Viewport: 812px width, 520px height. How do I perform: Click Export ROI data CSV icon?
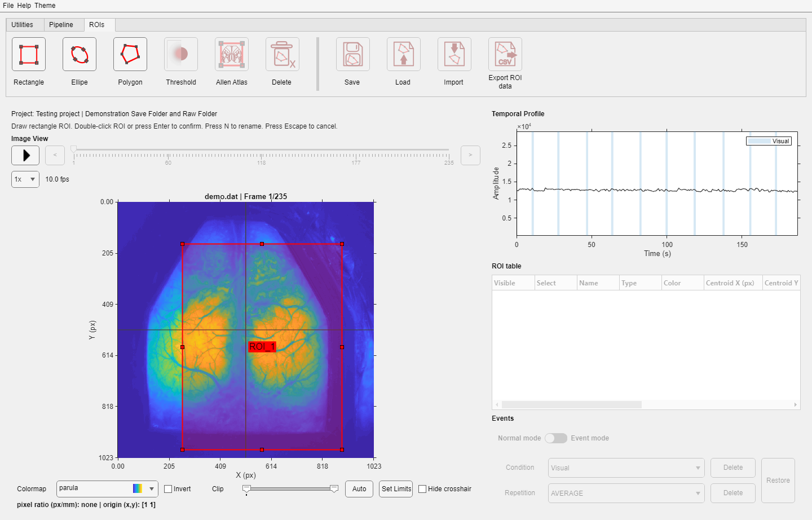pyautogui.click(x=505, y=54)
